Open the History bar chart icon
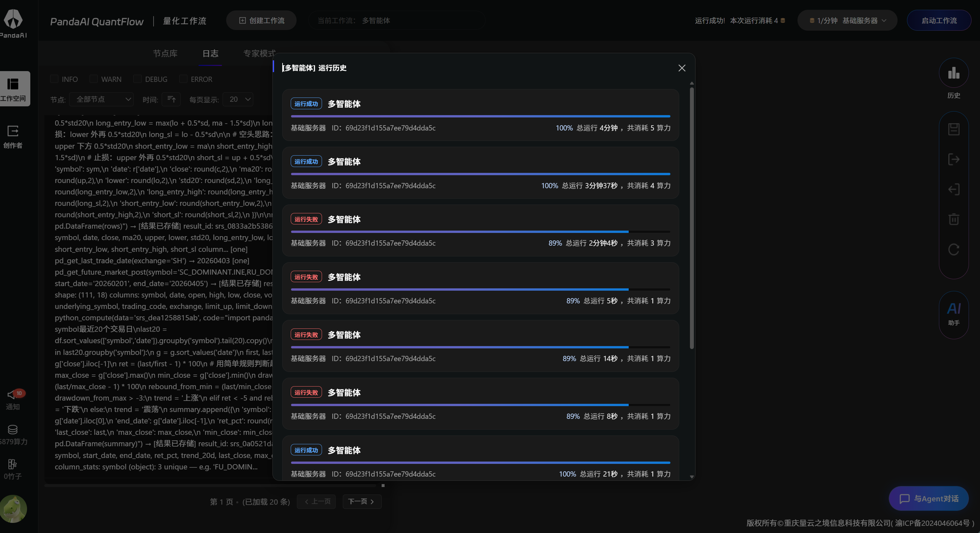980x533 pixels. click(953, 73)
